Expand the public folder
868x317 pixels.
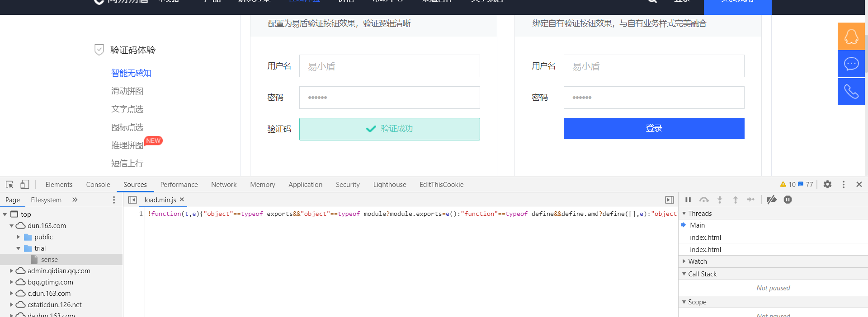click(18, 237)
